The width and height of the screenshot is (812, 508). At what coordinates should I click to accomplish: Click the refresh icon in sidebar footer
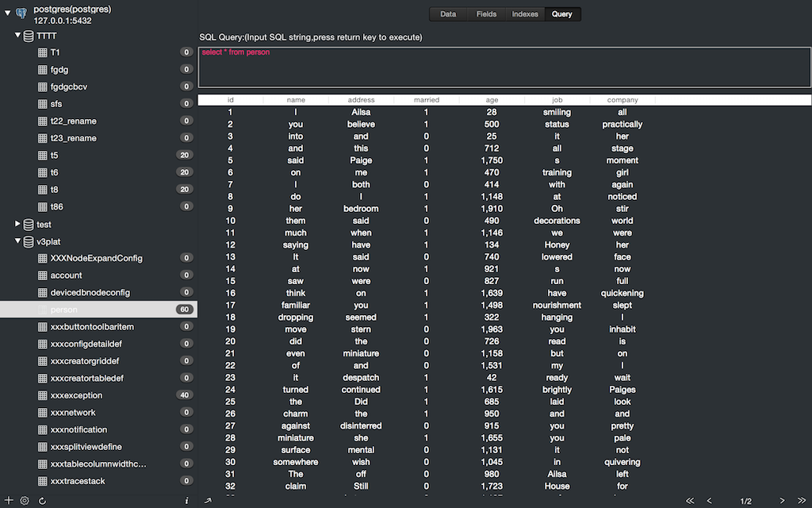click(x=42, y=501)
